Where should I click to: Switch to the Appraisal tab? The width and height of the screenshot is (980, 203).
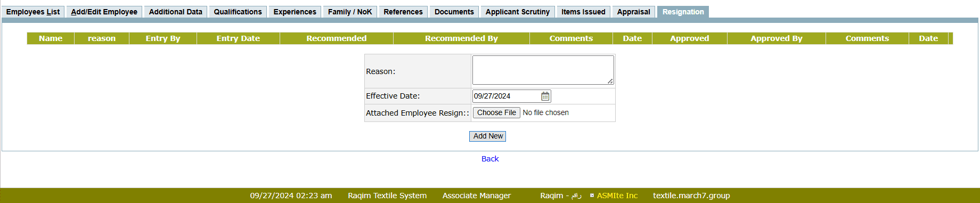[634, 12]
